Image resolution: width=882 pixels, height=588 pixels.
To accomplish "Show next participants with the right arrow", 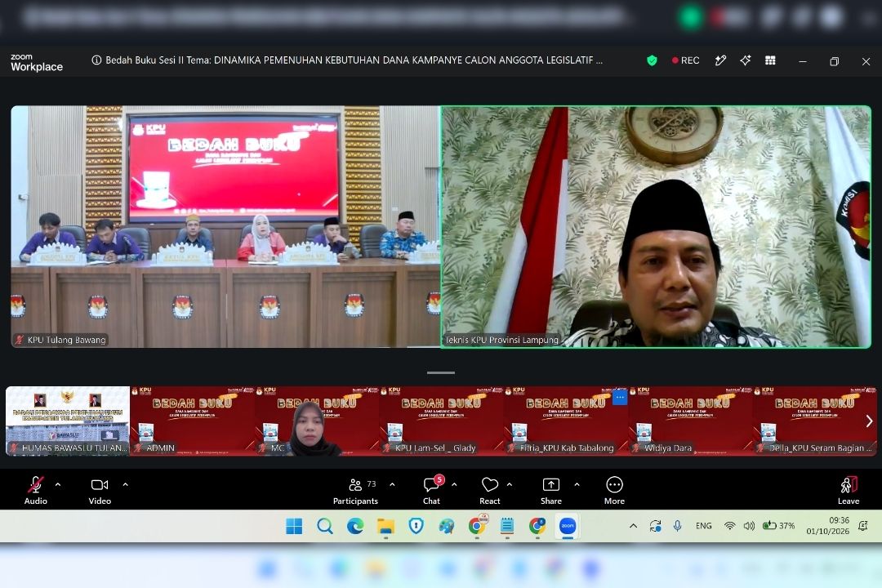I will pos(869,421).
